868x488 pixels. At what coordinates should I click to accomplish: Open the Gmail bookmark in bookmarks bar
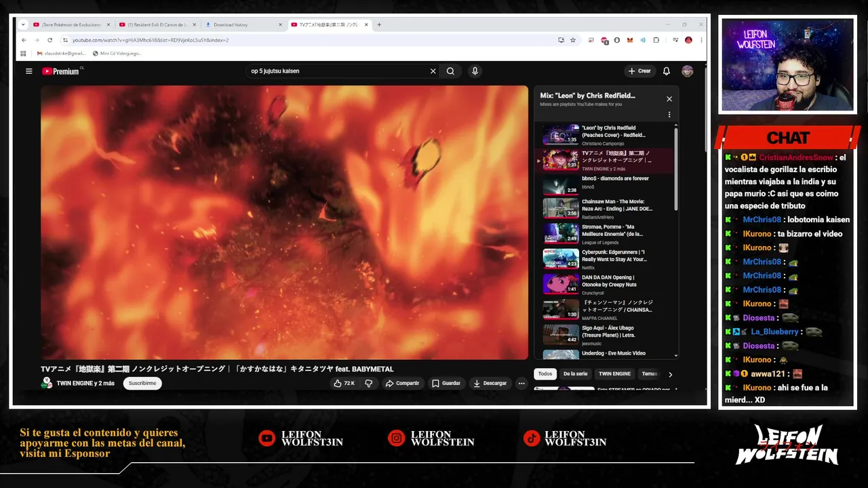[x=61, y=53]
